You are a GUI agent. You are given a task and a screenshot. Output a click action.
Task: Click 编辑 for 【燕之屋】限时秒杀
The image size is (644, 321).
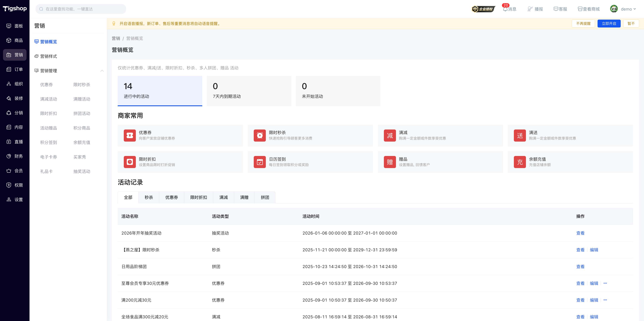point(594,250)
